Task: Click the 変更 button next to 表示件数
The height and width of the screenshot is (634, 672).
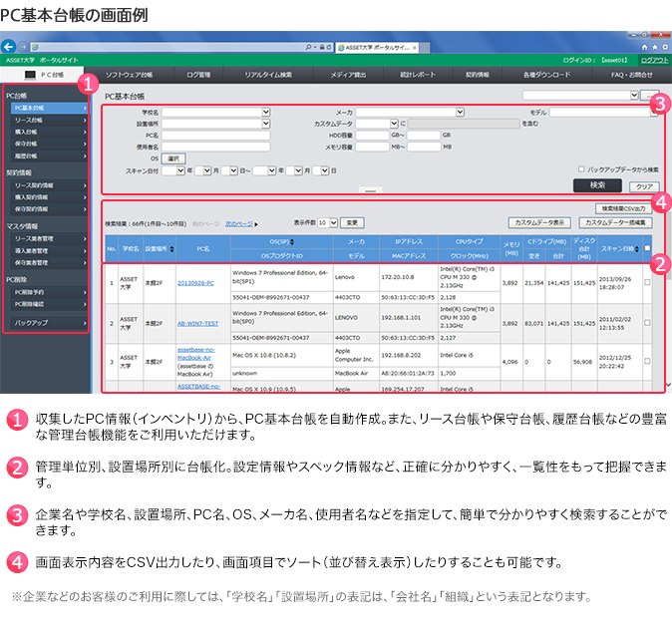Action: click(x=352, y=222)
